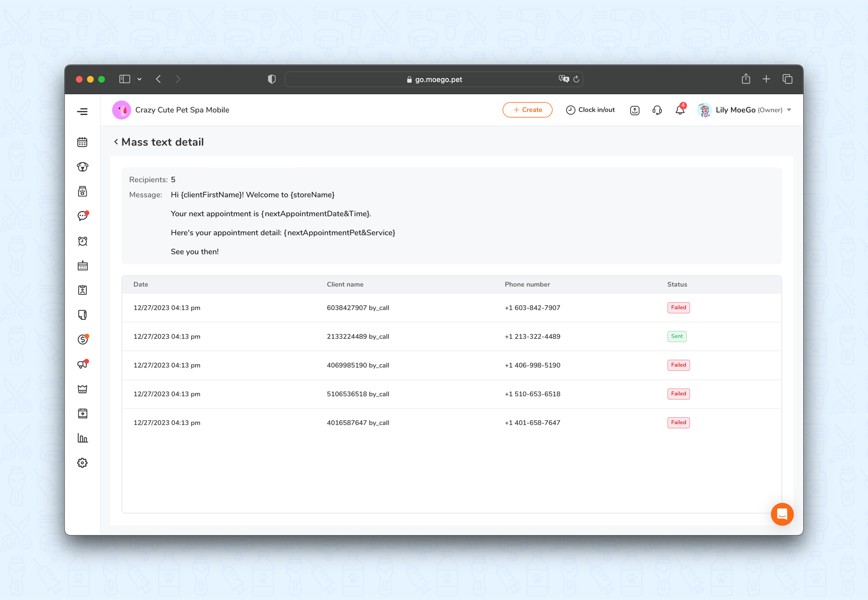Collapse the sidebar with hamburger menu icon
Image resolution: width=868 pixels, height=600 pixels.
[x=82, y=112]
